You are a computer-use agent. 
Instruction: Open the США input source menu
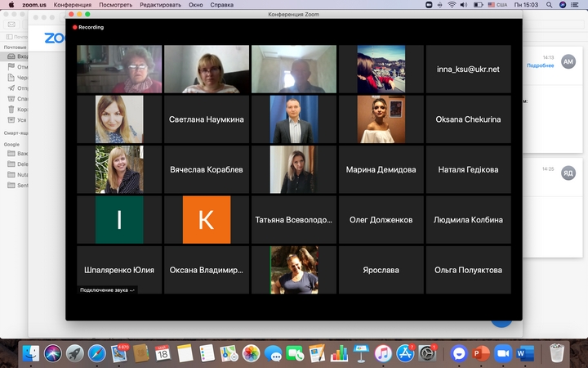(x=499, y=5)
